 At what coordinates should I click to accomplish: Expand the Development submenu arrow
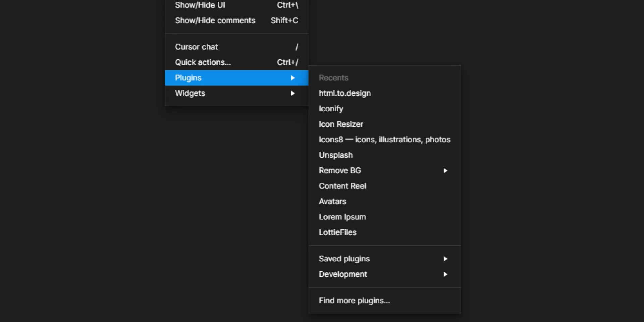[x=445, y=274]
